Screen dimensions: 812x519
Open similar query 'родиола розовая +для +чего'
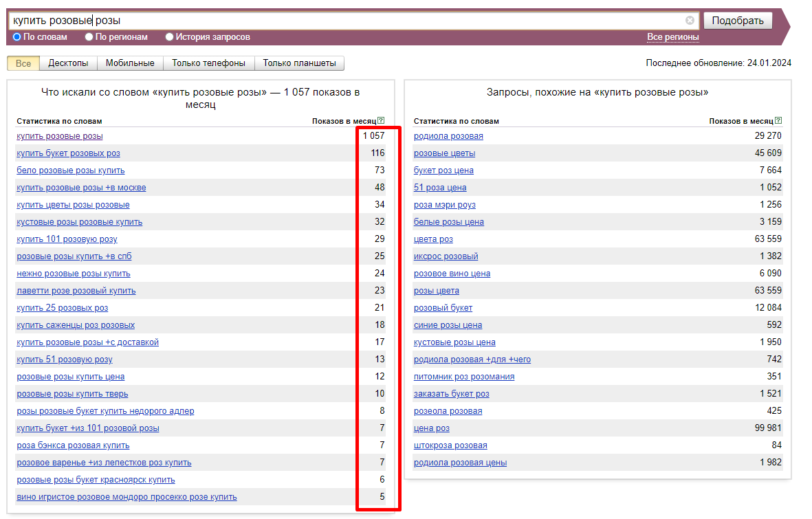[472, 360]
